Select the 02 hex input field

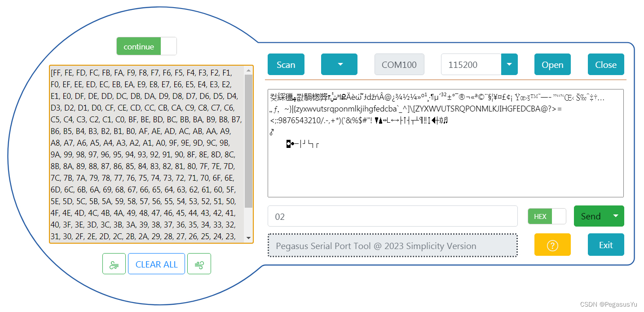[393, 216]
